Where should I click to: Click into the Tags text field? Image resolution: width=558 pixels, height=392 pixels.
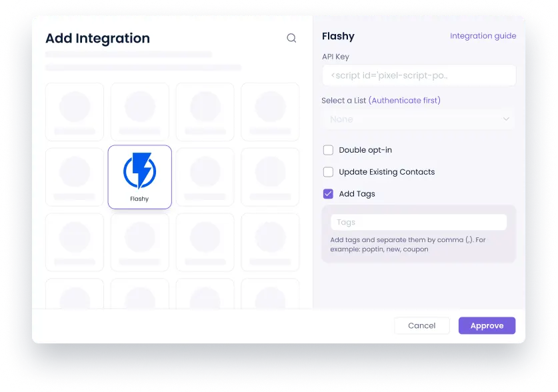(419, 222)
